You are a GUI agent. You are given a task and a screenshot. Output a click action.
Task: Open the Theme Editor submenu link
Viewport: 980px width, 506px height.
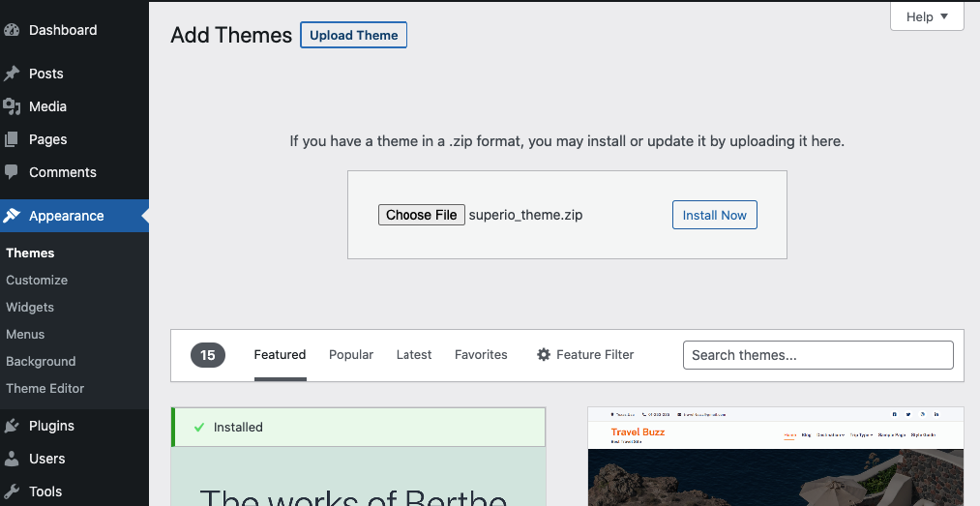tap(45, 388)
